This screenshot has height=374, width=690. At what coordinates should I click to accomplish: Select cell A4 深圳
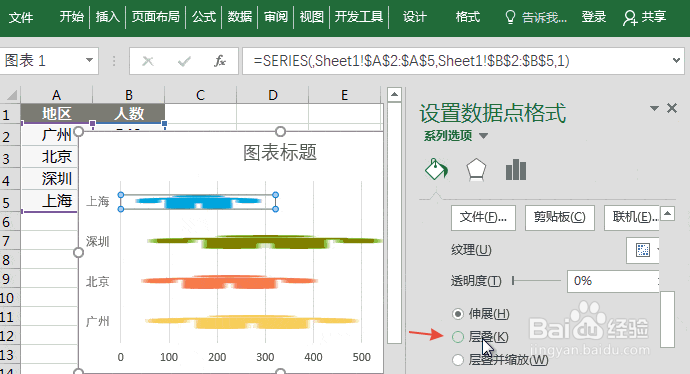[x=49, y=179]
